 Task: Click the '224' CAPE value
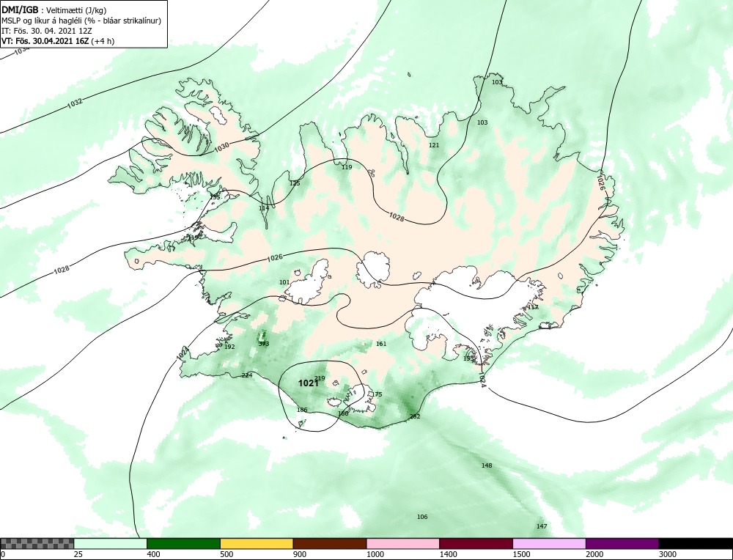pyautogui.click(x=247, y=375)
